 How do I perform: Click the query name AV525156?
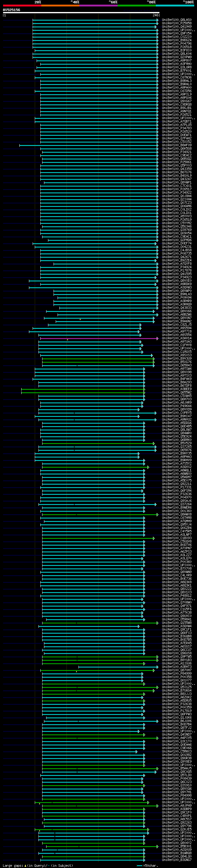11,10
